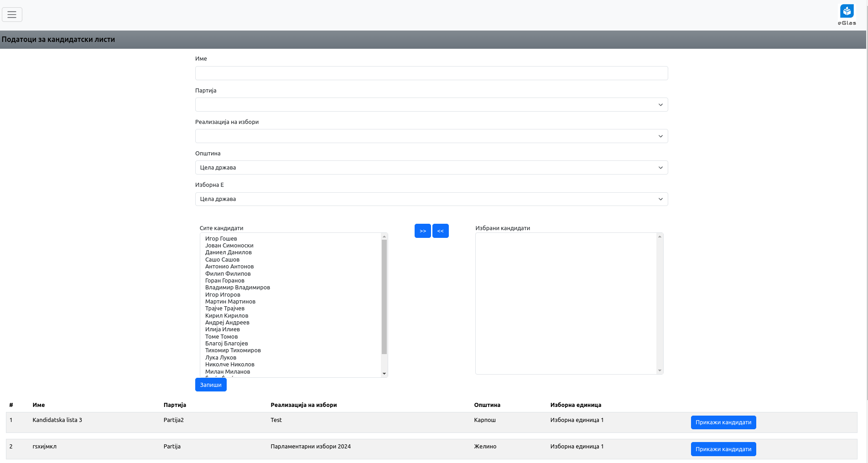Click scroll-up arrow of Избрани кандидати list
Viewport: 868px width, 463px height.
click(660, 237)
